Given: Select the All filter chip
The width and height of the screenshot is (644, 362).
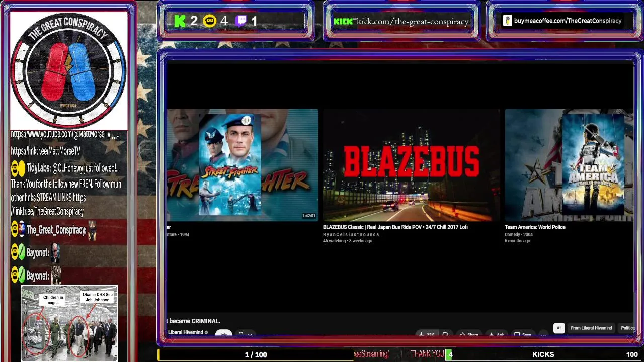Looking at the screenshot, I should (x=559, y=328).
